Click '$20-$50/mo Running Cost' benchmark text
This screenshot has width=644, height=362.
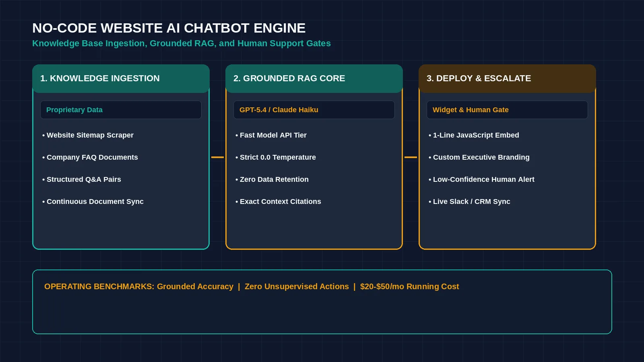coord(409,286)
